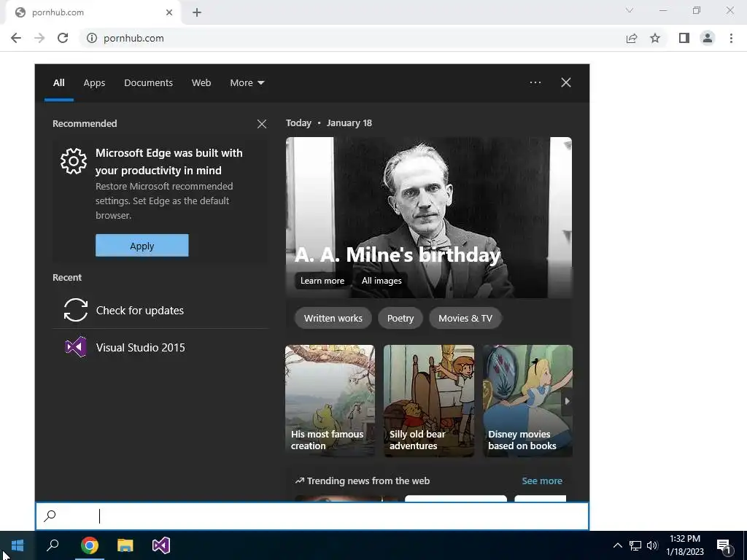Open a new Chrome tab with plus
747x560 pixels.
pyautogui.click(x=197, y=12)
